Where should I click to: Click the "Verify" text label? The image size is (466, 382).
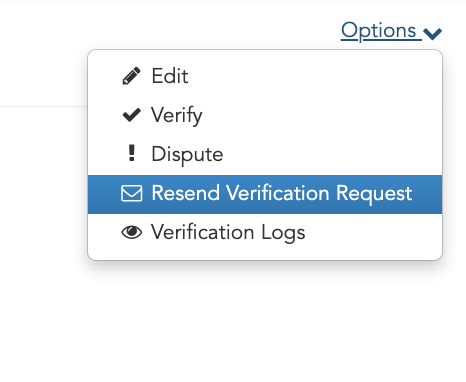[177, 116]
